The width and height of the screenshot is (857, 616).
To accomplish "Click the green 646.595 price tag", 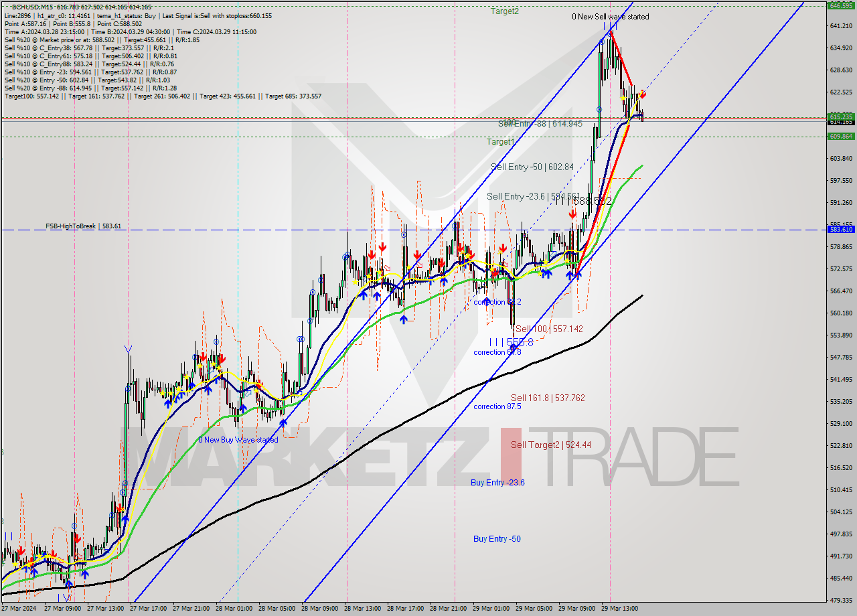I will click(x=841, y=5).
